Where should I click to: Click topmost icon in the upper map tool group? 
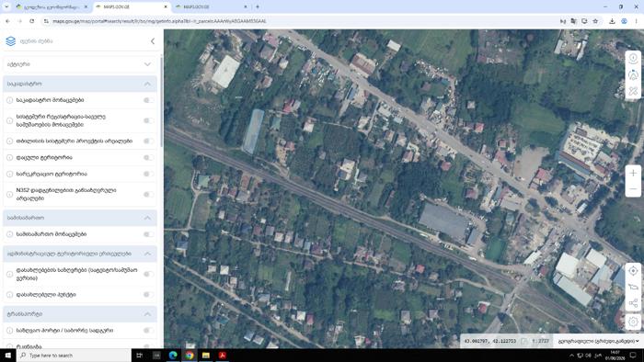[633, 59]
